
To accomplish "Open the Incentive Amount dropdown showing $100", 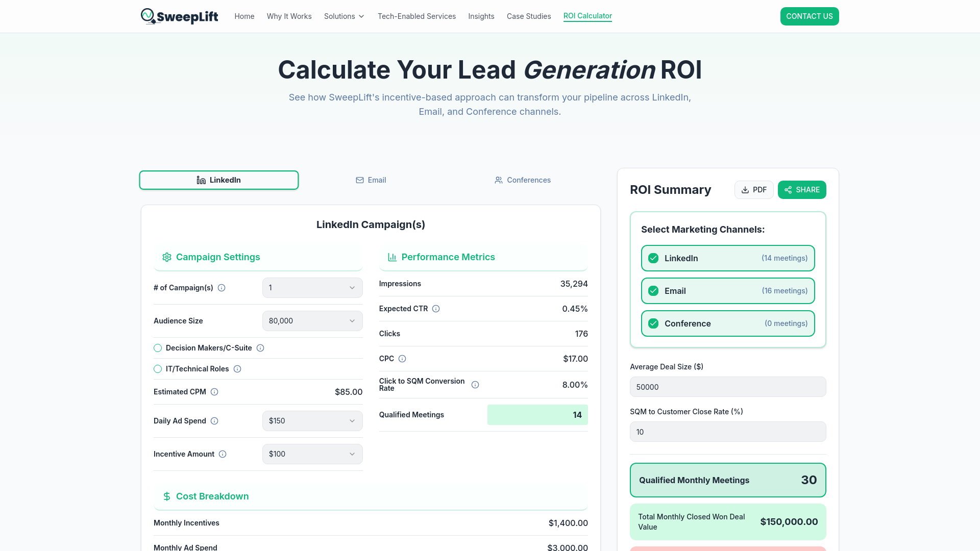I will 312,454.
